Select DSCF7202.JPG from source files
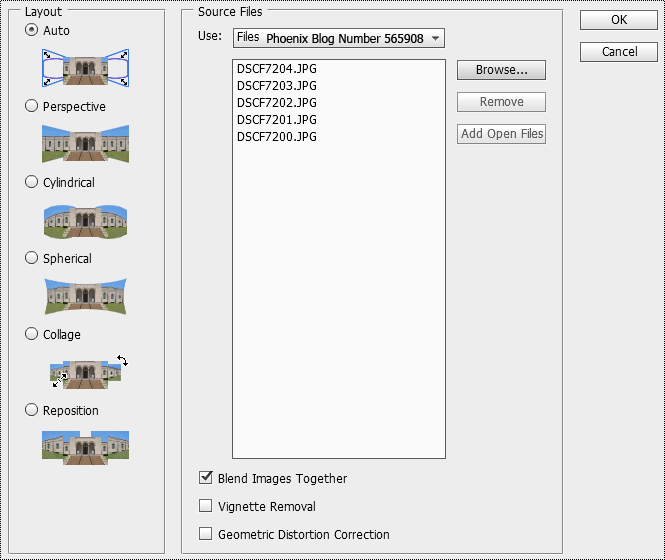The image size is (665, 560). coord(277,103)
